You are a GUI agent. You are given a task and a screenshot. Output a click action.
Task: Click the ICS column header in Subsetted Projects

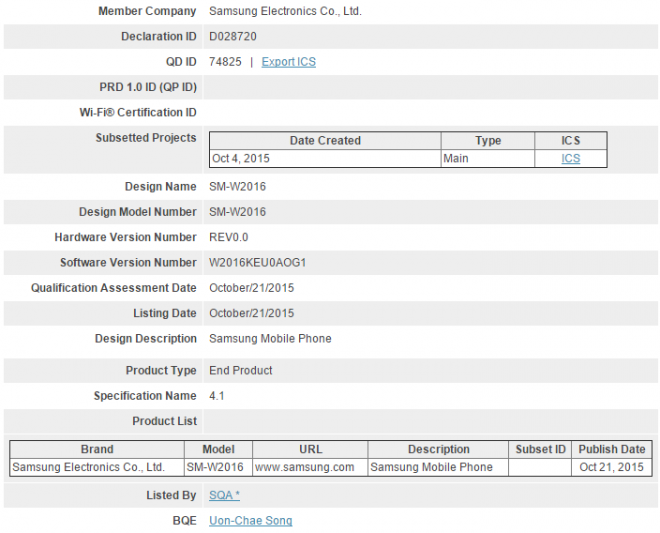(x=570, y=141)
